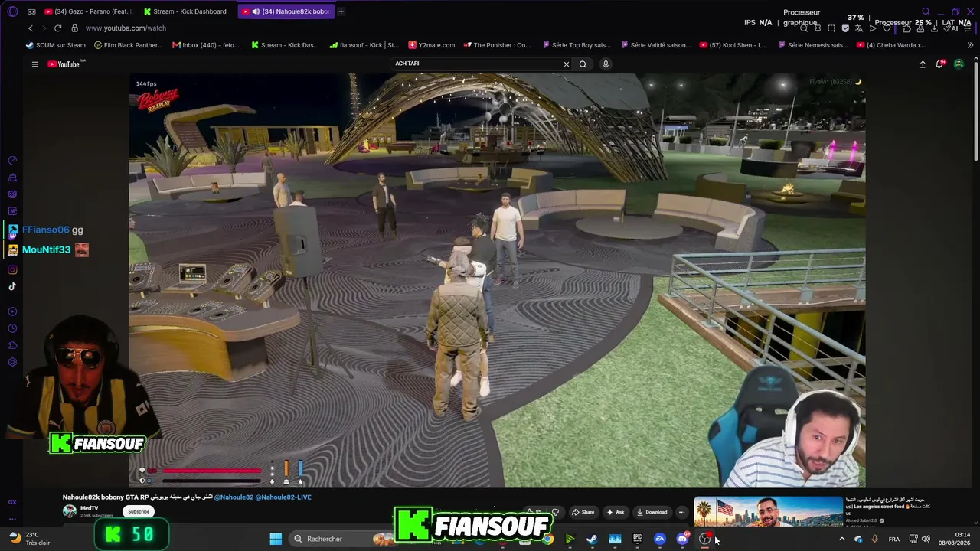Image resolution: width=980 pixels, height=551 pixels.
Task: Open the YouTube guide hamburger menu
Action: pos(34,64)
